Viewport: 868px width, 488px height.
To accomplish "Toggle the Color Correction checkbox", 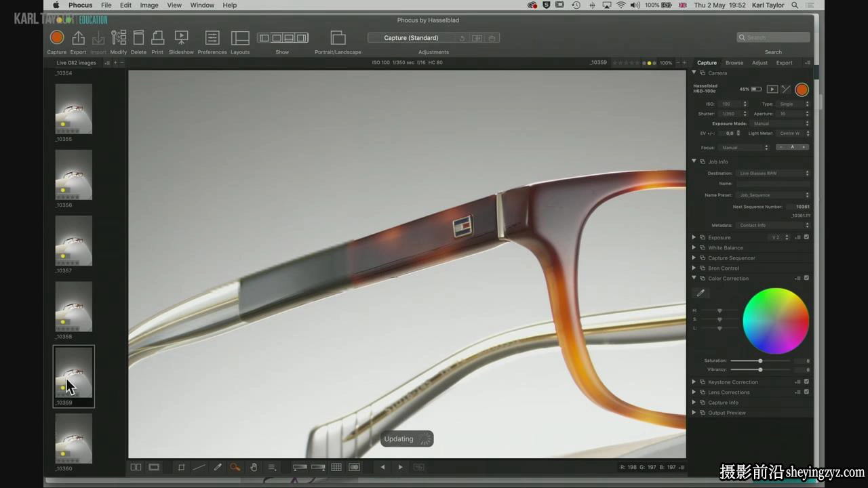I will (806, 278).
